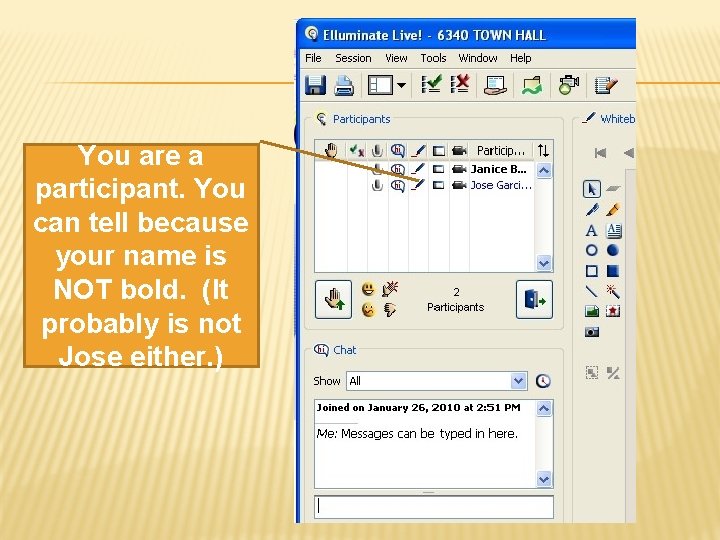720x540 pixels.
Task: Click the Raise Hand button
Action: [333, 299]
